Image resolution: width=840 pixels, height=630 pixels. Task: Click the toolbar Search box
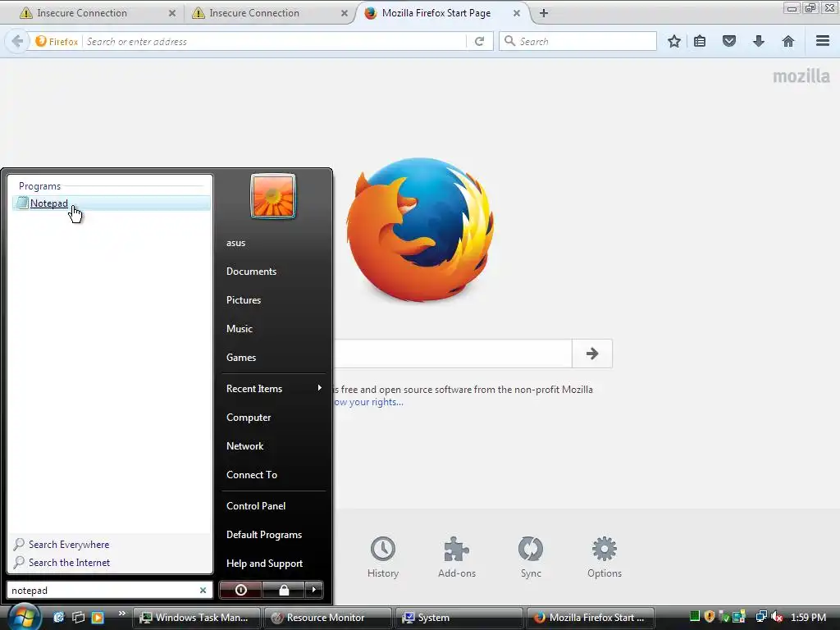coord(578,41)
